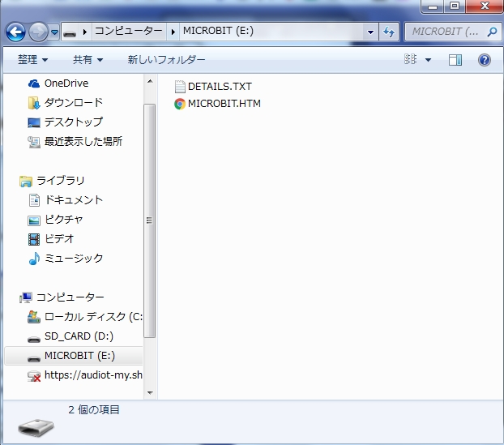Click the ローカル ディスク Windows drive icon

[x=34, y=317]
